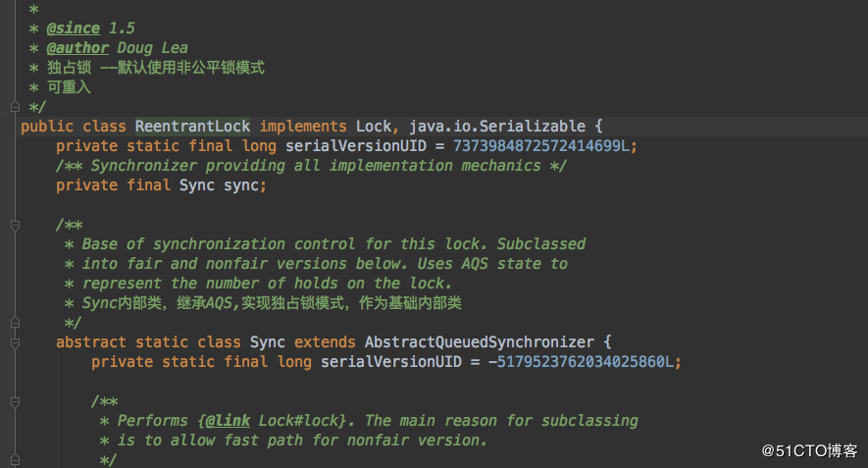This screenshot has width=868, height=468.
Task: Click the sync field name declaration
Action: point(241,185)
